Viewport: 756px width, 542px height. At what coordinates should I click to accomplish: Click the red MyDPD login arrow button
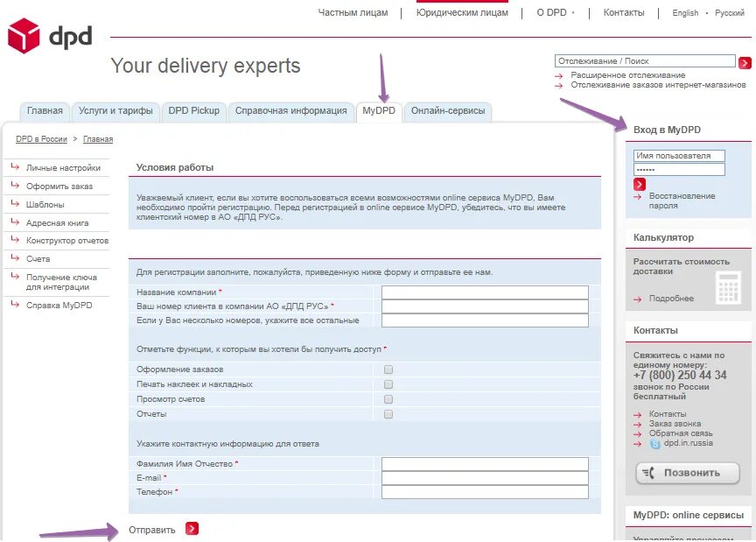(x=640, y=184)
